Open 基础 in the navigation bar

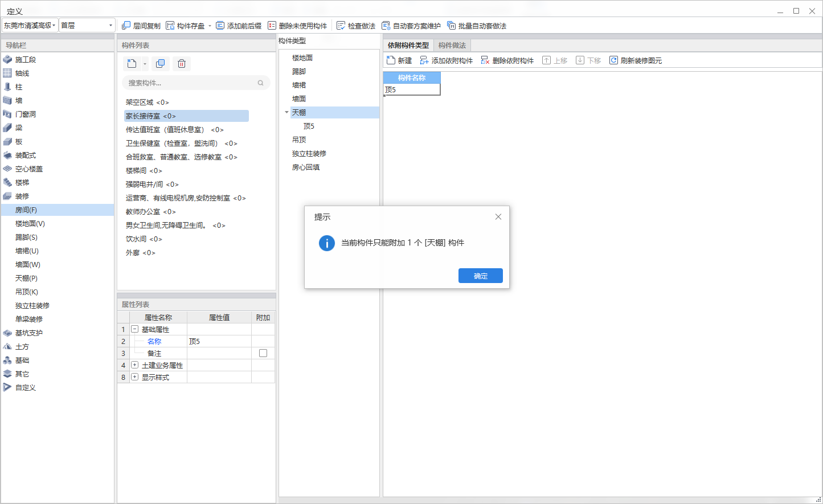pos(22,360)
